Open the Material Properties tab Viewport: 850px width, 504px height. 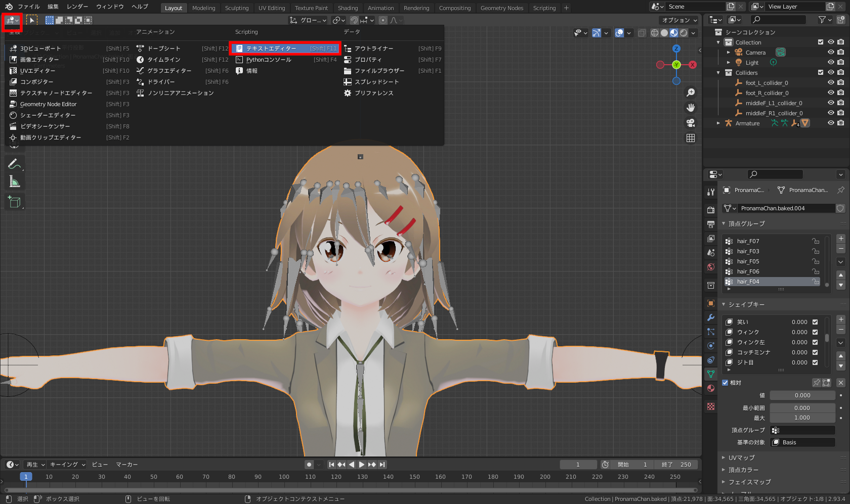pos(710,389)
